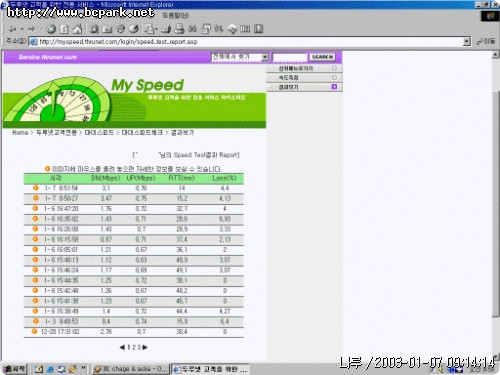Click the Go (이동) button by address bar
This screenshot has width=500, height=375.
point(486,41)
